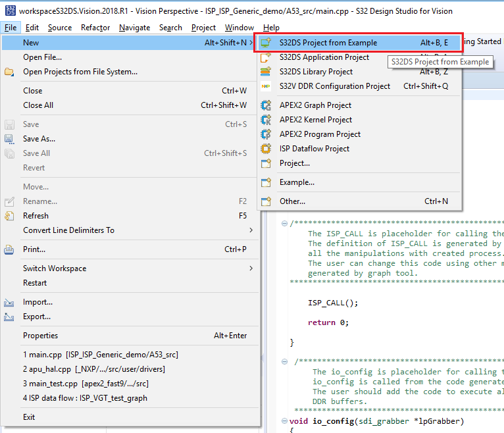Open the Help menu

click(x=271, y=28)
